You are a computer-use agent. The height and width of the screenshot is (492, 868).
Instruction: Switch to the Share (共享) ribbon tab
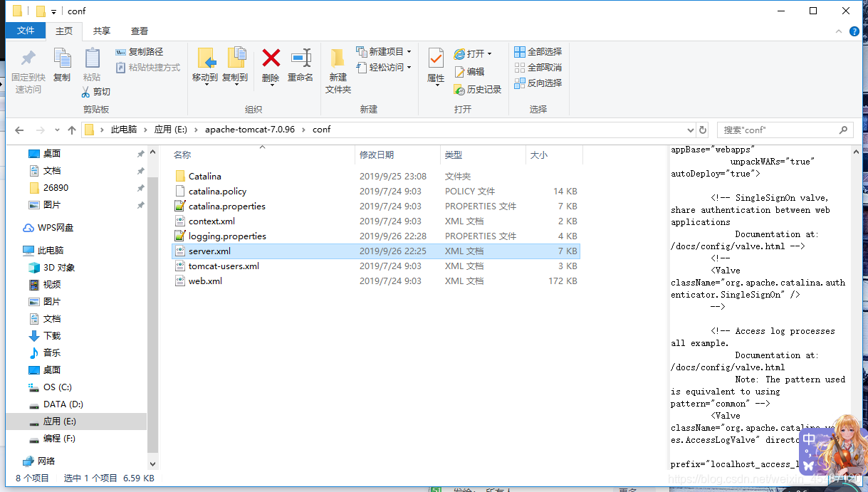(102, 31)
